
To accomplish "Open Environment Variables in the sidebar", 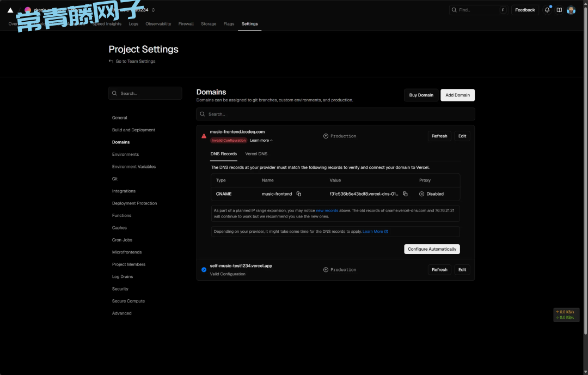I will 134,167.
